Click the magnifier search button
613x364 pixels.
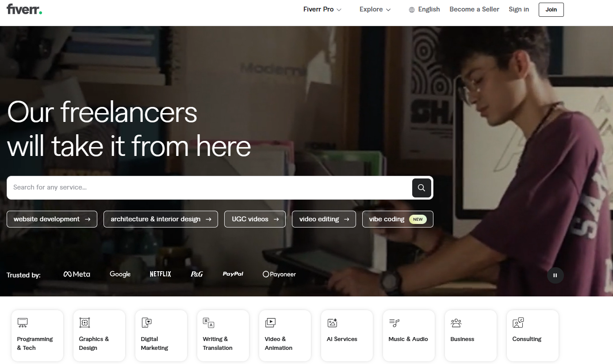(x=421, y=188)
